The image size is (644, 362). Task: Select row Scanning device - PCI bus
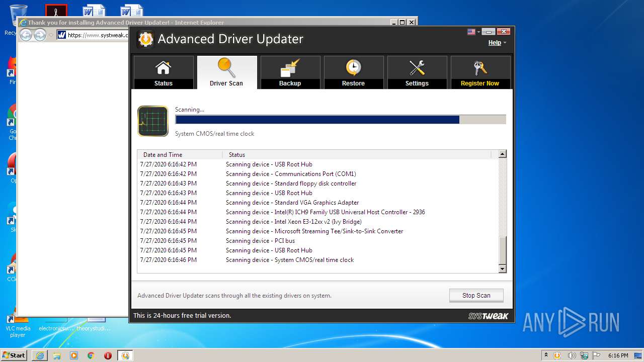coord(318,241)
